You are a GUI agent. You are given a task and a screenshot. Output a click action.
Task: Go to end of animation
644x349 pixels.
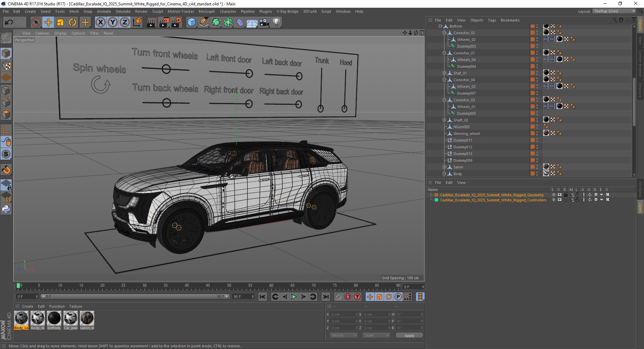click(x=325, y=297)
